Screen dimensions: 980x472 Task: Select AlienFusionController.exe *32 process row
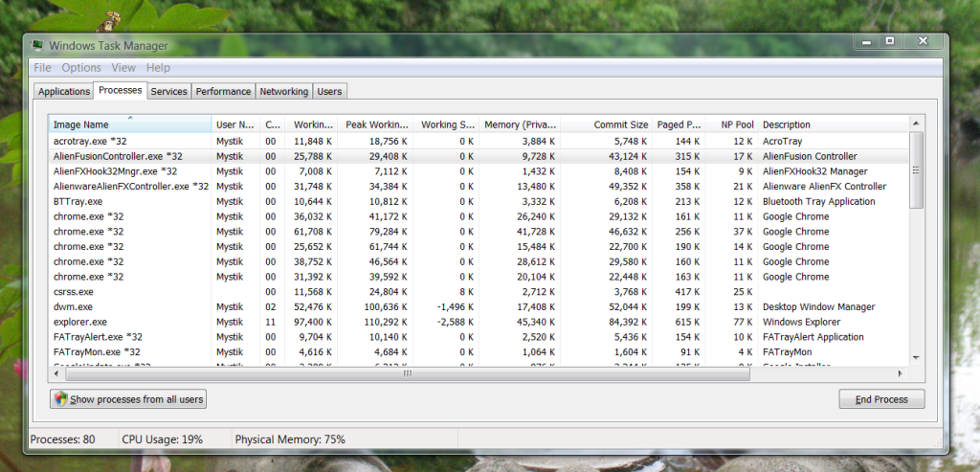(x=479, y=156)
